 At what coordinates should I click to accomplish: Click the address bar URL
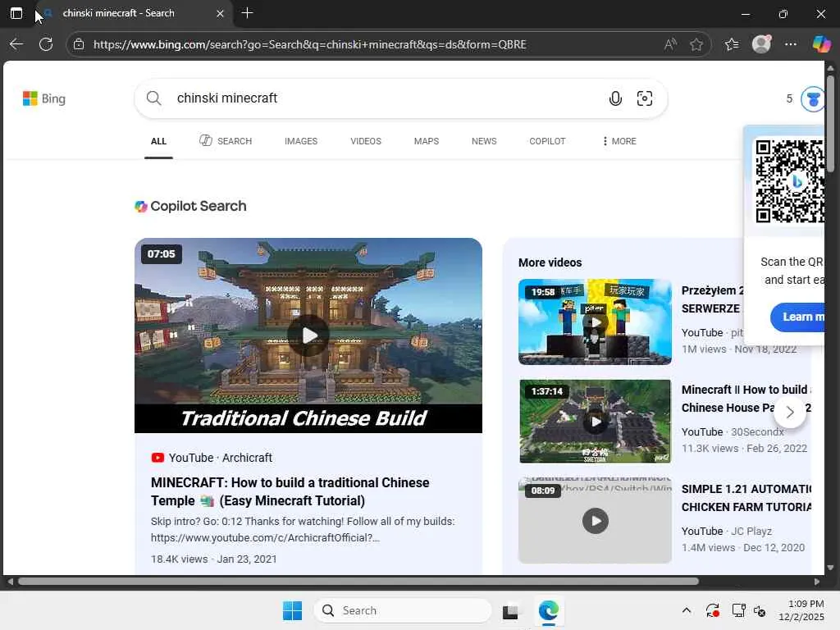[309, 44]
